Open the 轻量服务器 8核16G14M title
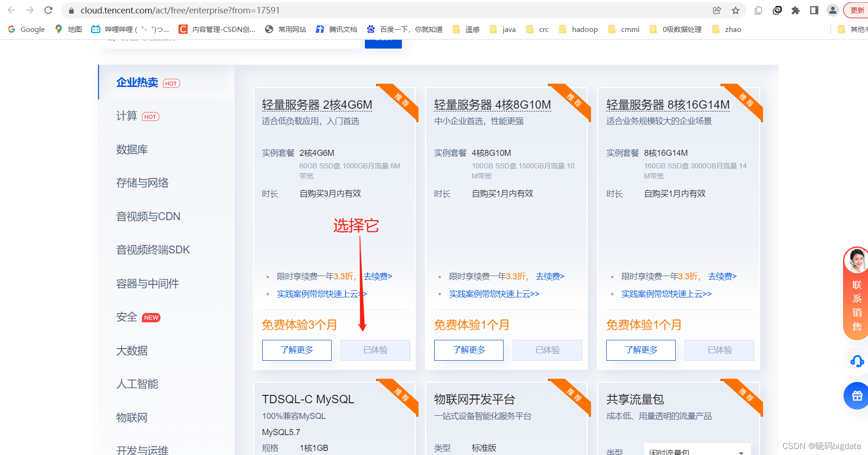 [x=668, y=105]
